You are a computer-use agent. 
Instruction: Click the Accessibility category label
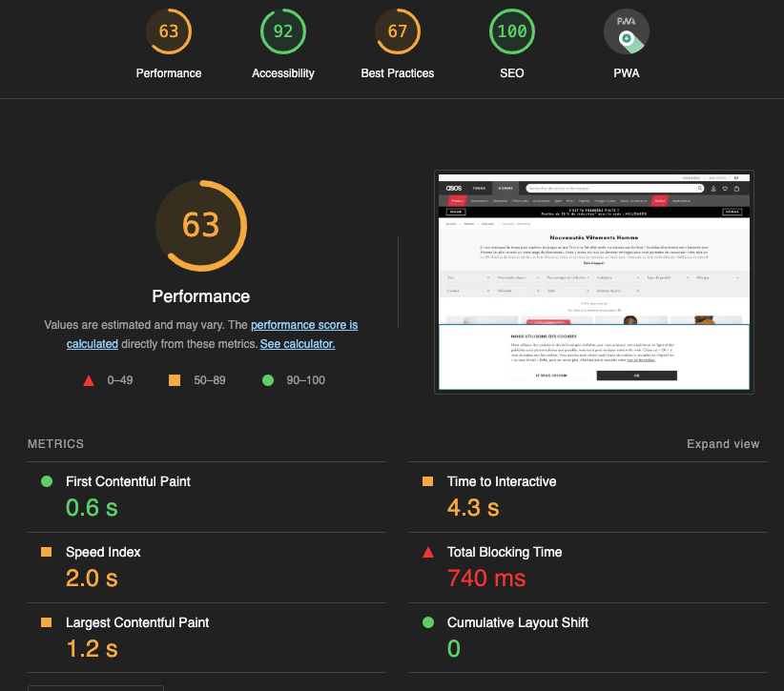(283, 73)
